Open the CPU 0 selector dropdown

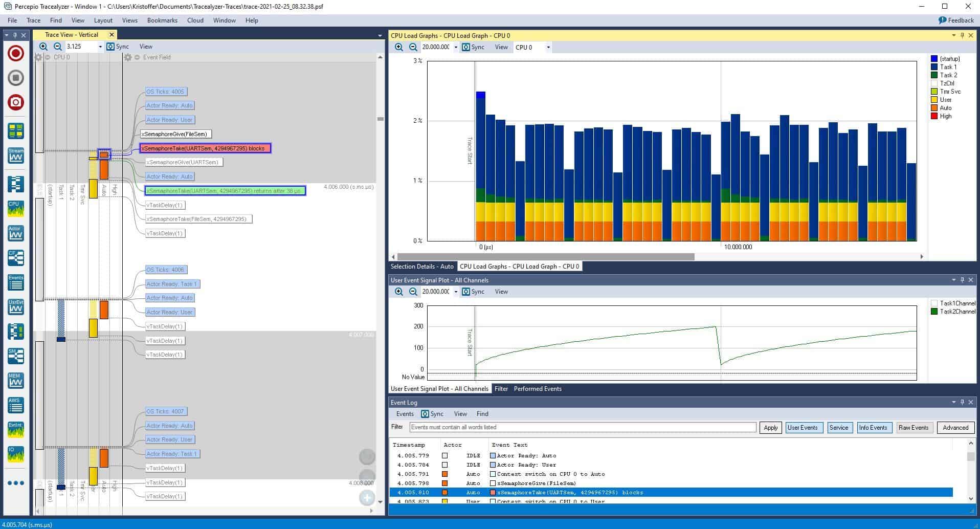point(548,47)
